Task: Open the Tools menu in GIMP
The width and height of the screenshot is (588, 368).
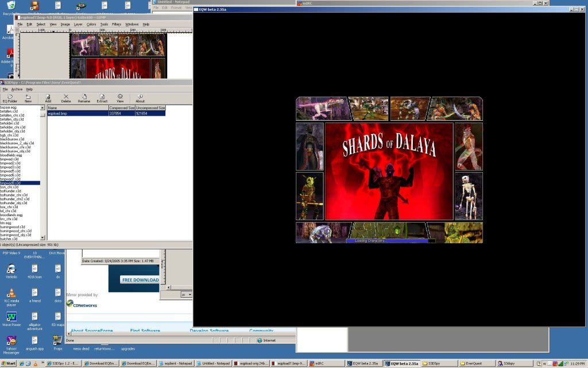Action: 104,24
